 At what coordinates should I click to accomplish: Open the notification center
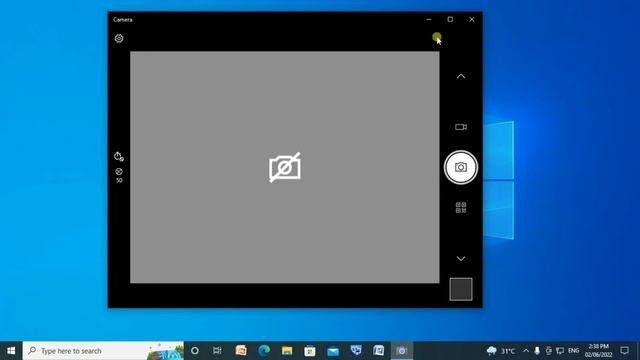coord(624,351)
